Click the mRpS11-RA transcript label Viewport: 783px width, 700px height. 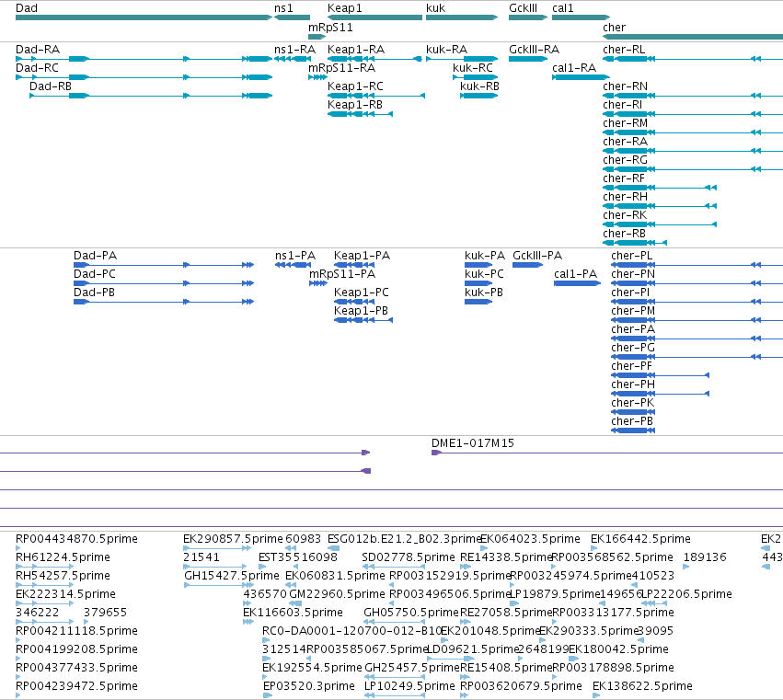click(x=341, y=68)
